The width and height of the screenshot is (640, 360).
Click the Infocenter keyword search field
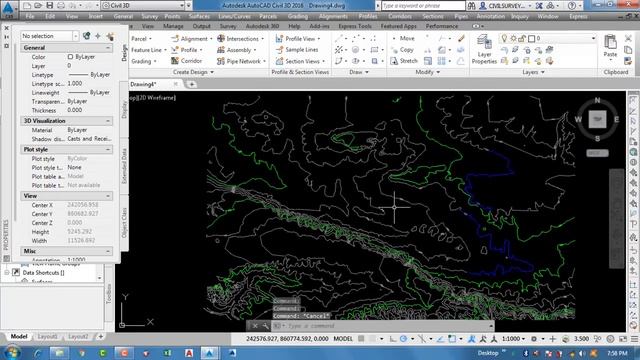coord(423,6)
